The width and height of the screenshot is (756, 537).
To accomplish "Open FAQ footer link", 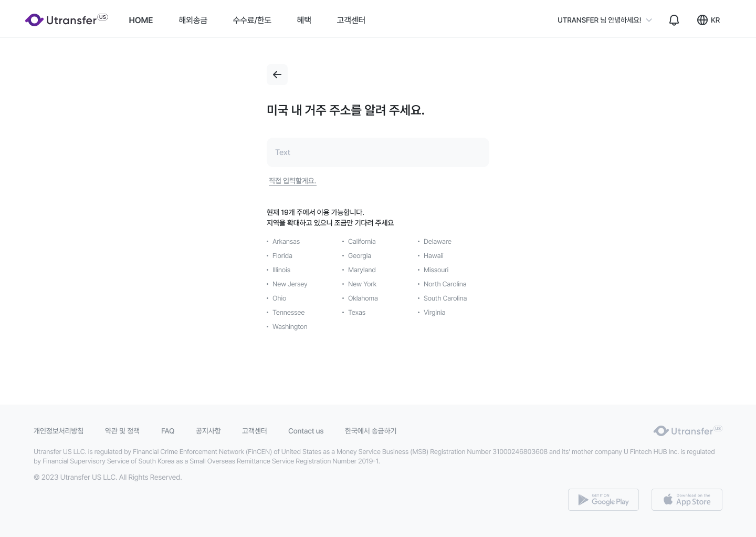I will coord(167,431).
